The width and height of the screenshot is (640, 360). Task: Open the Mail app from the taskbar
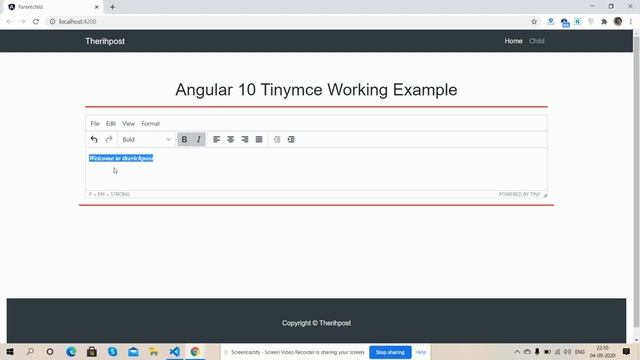pyautogui.click(x=133, y=352)
